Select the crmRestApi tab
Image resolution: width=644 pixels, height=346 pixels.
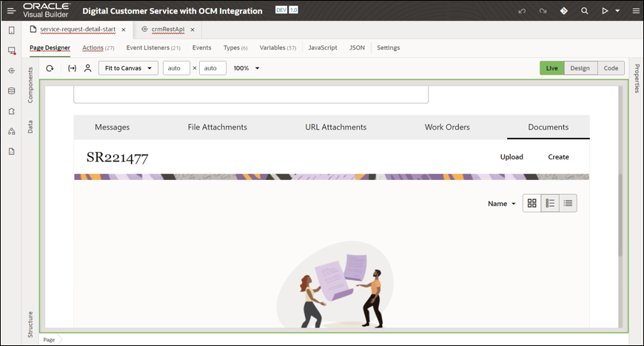pyautogui.click(x=167, y=30)
